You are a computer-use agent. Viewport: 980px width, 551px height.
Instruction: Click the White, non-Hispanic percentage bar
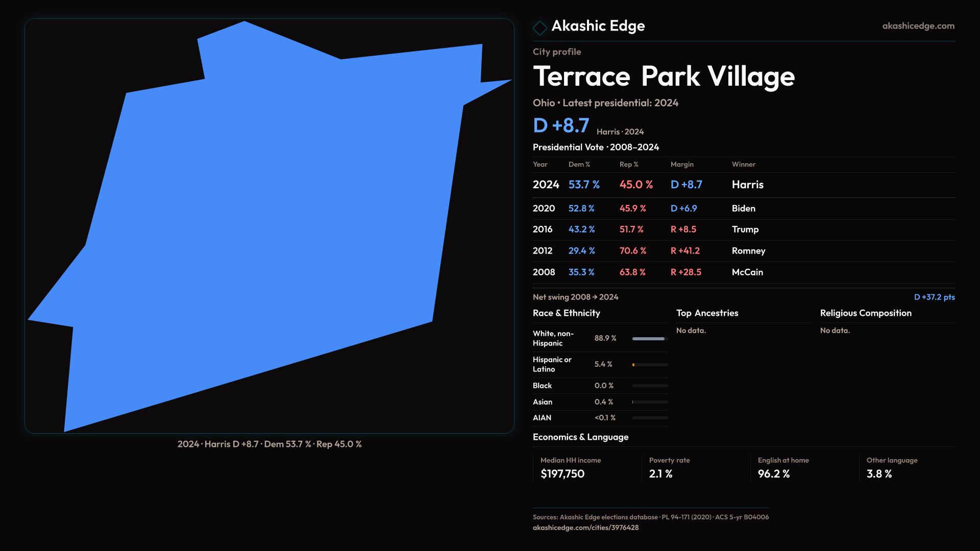[649, 339]
